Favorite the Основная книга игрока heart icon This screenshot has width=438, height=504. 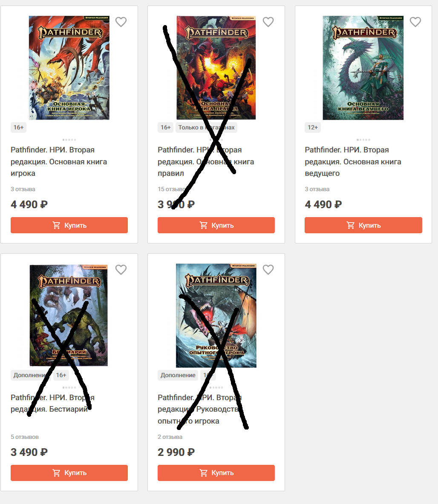pos(121,22)
